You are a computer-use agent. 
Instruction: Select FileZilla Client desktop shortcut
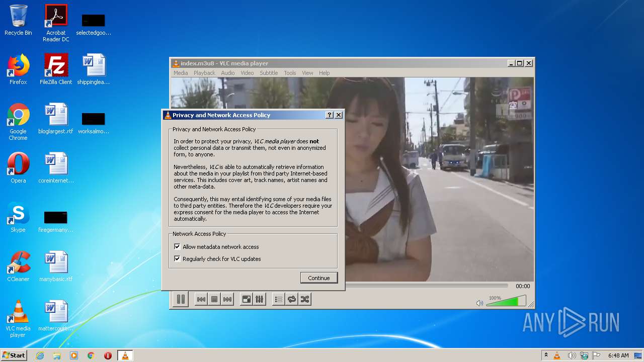pos(56,69)
